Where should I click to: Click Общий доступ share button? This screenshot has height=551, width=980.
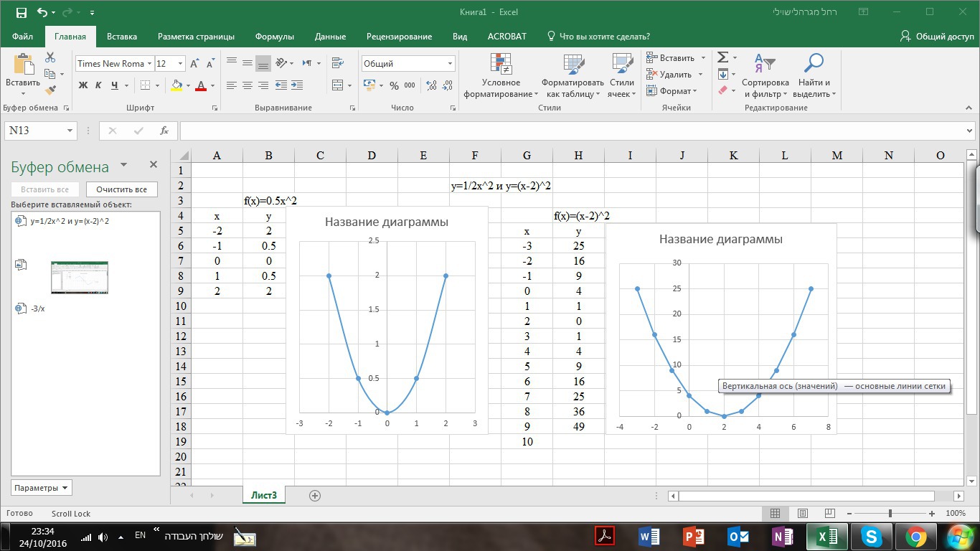click(937, 36)
